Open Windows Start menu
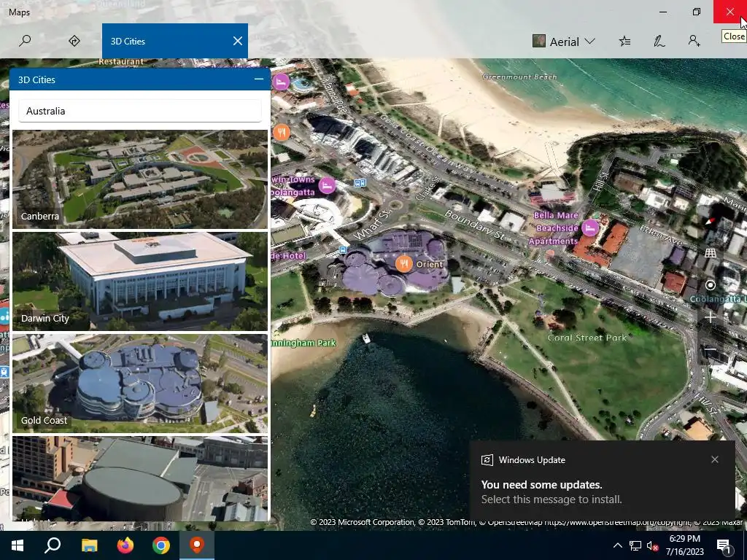The width and height of the screenshot is (747, 560). [18, 545]
